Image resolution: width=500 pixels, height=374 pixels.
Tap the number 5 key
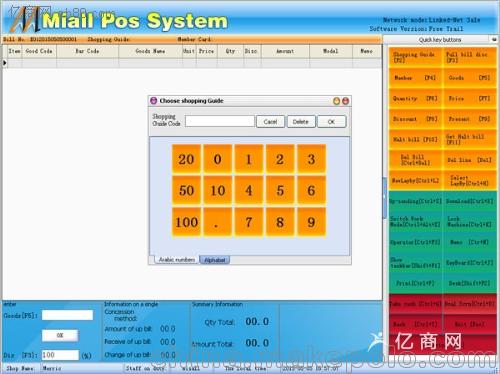(x=280, y=190)
